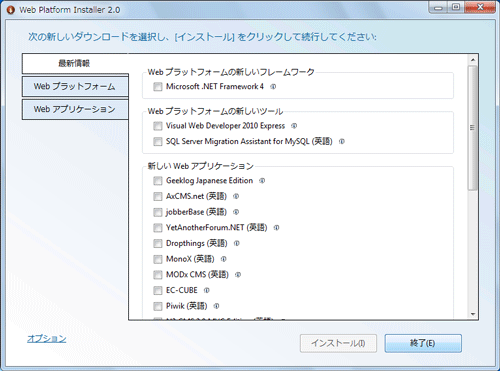Switch to Web プラットフォーム tab
500x371 pixels.
coord(75,86)
